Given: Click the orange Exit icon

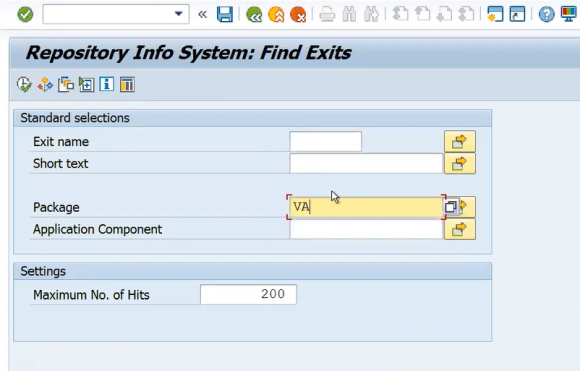Looking at the screenshot, I should 276,14.
